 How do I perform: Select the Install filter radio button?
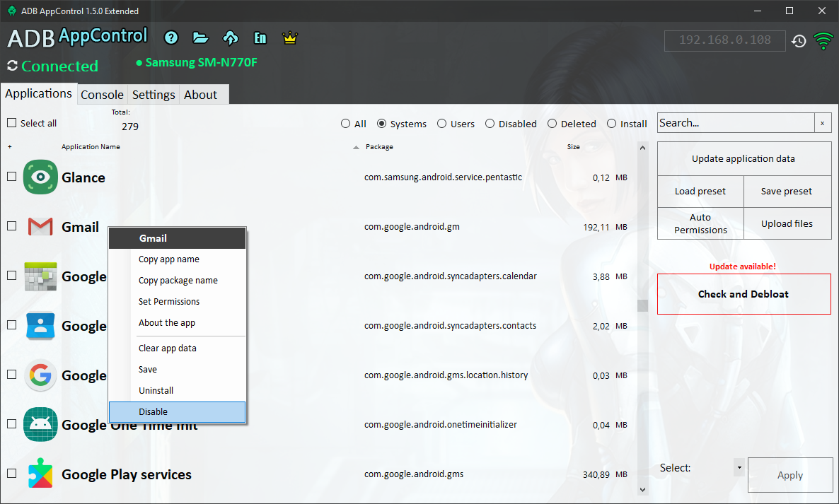click(612, 124)
